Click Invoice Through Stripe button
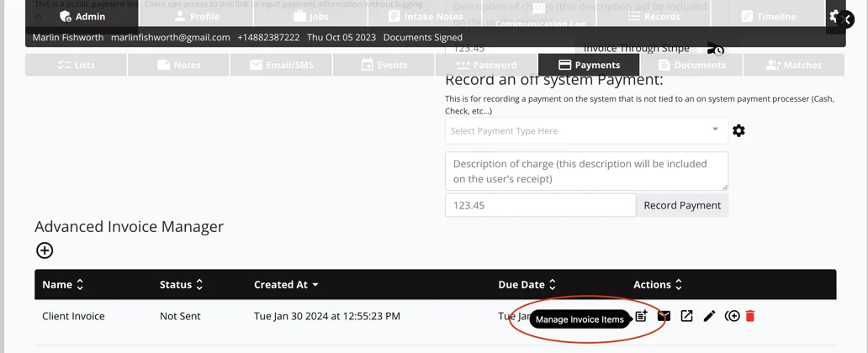Screen dimensions: 868x353 pyautogui.click(x=636, y=48)
